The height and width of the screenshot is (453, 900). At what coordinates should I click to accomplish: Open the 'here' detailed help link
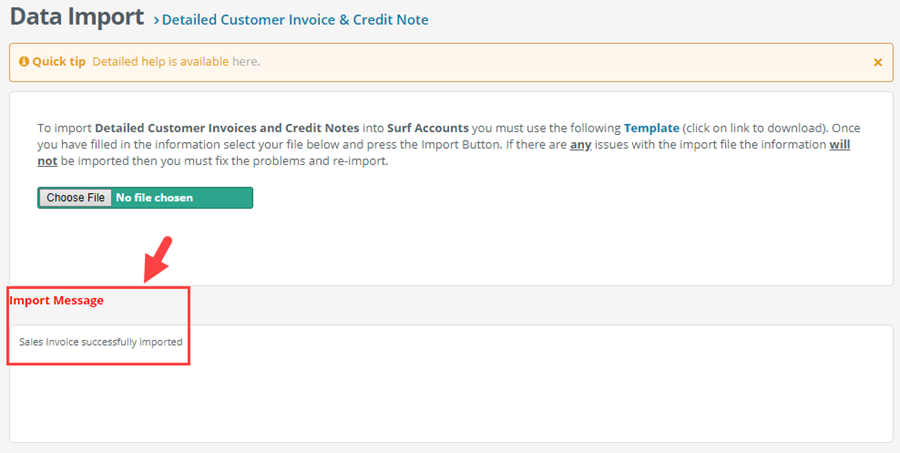245,61
